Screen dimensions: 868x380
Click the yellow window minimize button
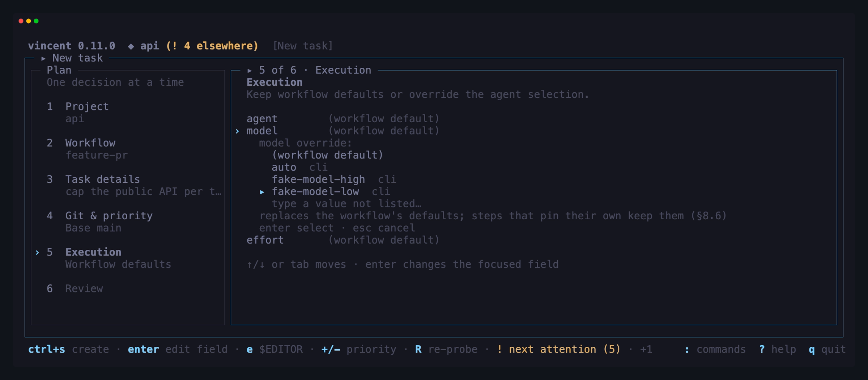(29, 21)
